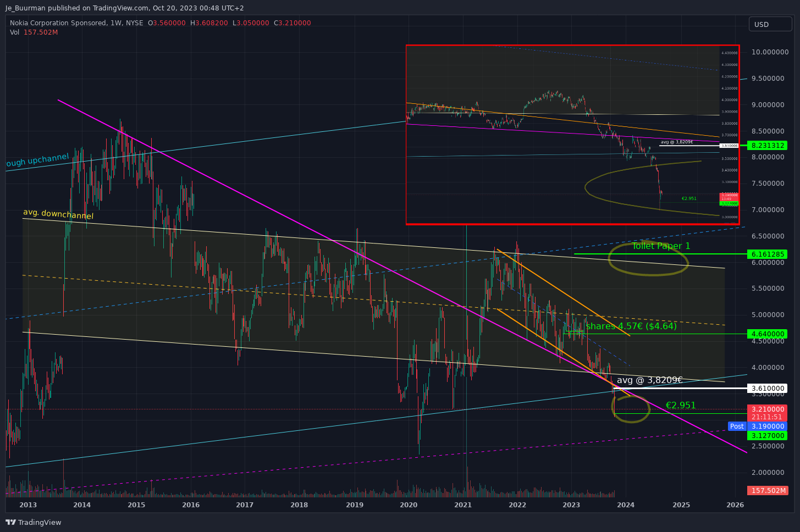
Task: Click the close value C3.210000
Action: click(293, 23)
